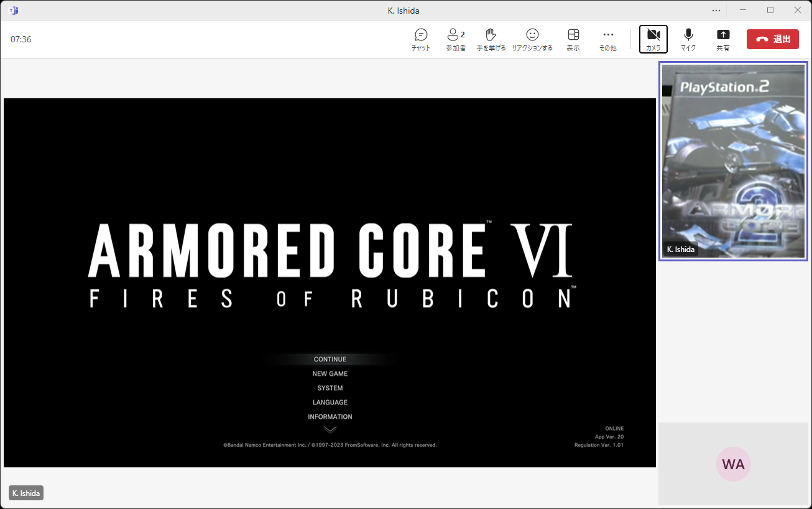
Task: Open the share (共有) content tray
Action: [x=723, y=39]
